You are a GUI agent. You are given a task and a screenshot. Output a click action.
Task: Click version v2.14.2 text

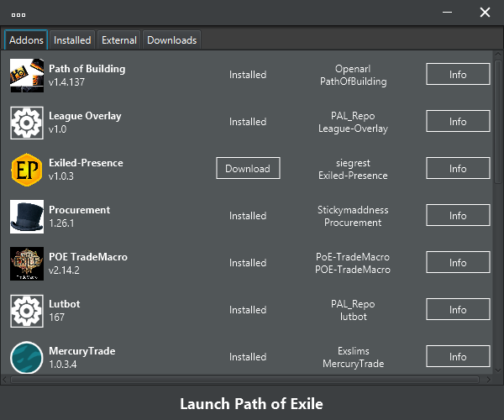[64, 270]
